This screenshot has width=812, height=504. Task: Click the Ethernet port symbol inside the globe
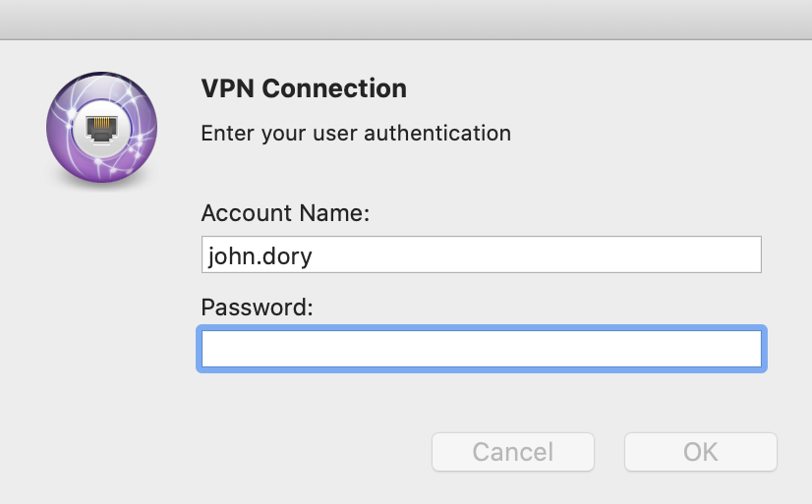point(101,129)
